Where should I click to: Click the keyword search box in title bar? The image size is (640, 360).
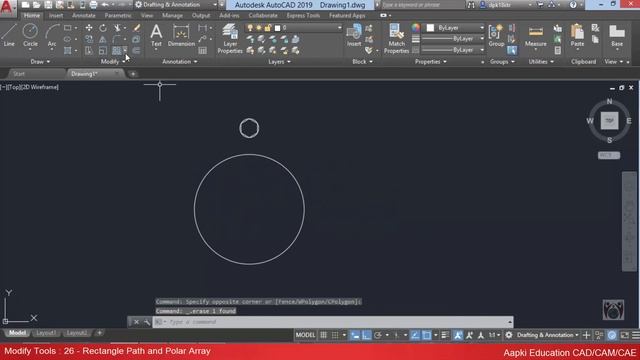tap(422, 5)
